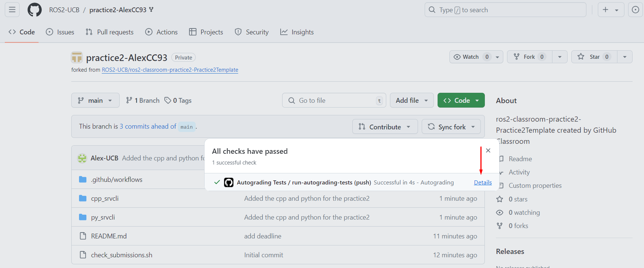The height and width of the screenshot is (268, 644).
Task: Click the 0 stars link
Action: [518, 199]
